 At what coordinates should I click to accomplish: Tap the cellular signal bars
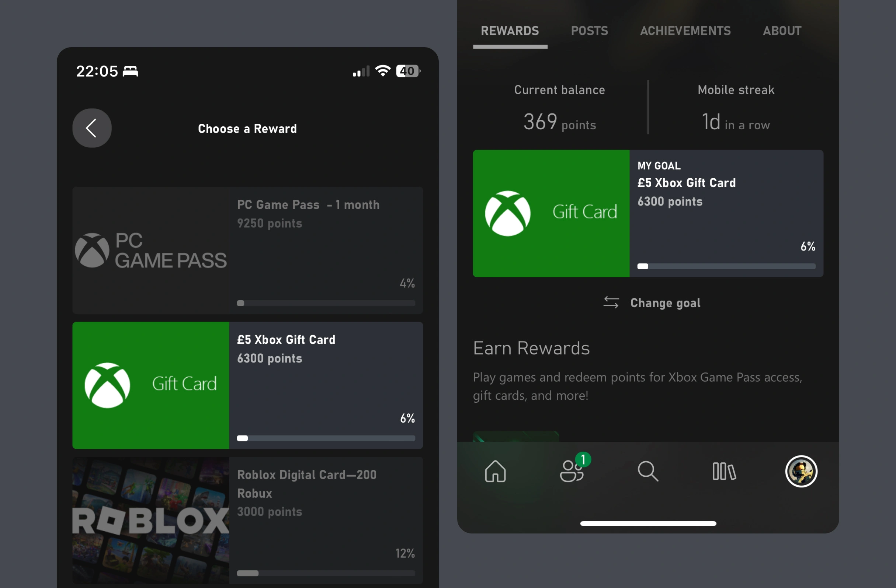click(x=361, y=71)
